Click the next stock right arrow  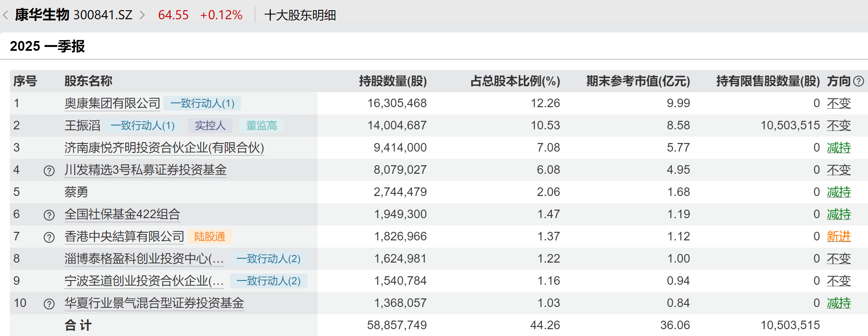[x=142, y=15]
